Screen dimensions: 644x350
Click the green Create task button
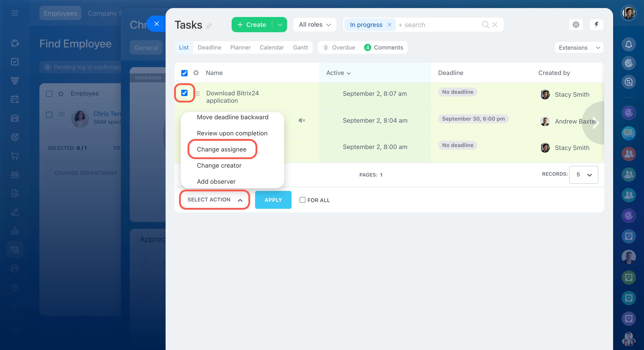(252, 25)
